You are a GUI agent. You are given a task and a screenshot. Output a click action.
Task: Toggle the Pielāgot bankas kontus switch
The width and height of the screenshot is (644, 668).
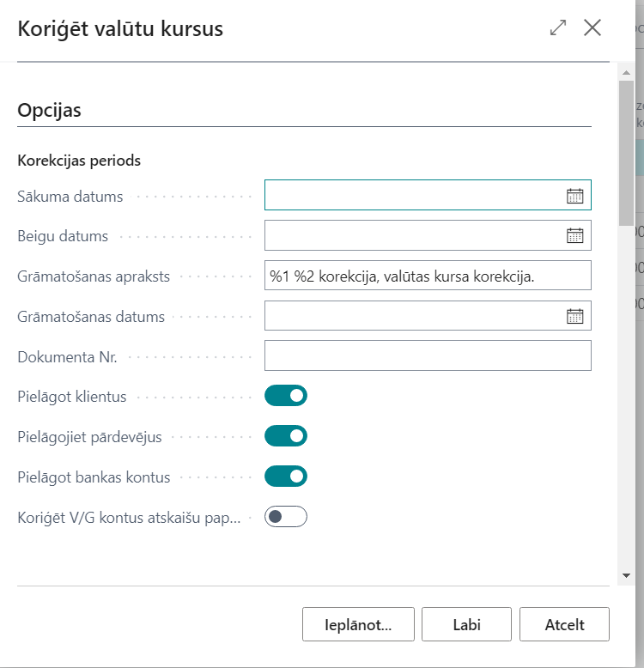pyautogui.click(x=286, y=476)
